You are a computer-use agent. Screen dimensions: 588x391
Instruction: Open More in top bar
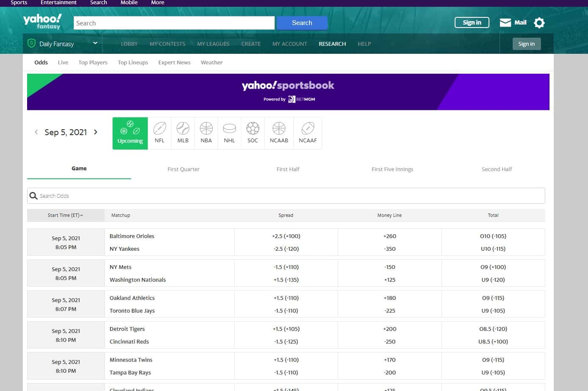click(x=157, y=3)
